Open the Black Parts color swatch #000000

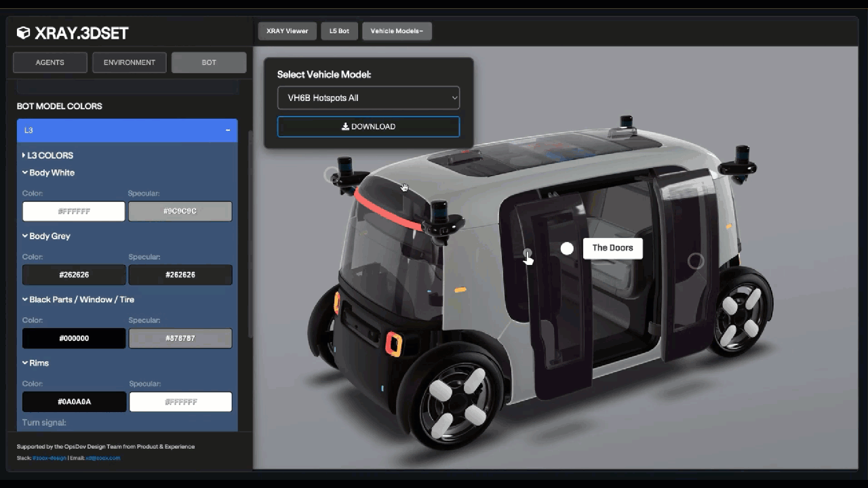(x=74, y=338)
